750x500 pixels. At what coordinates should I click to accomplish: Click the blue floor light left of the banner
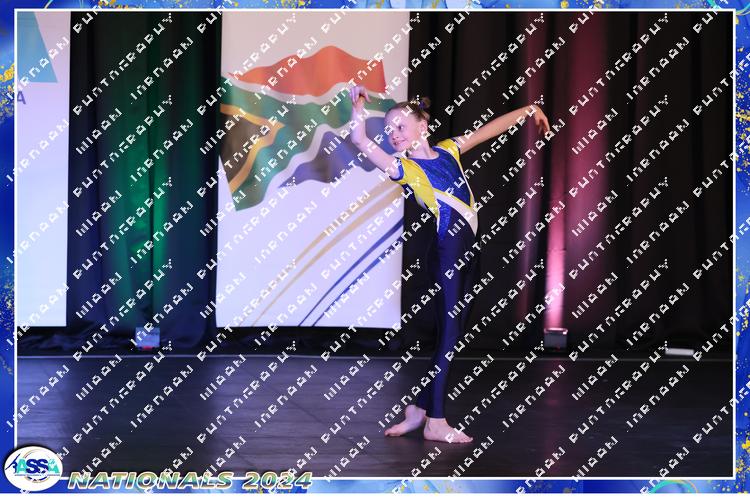(147, 337)
